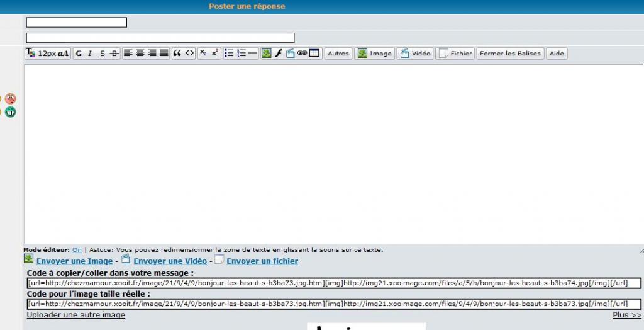
Task: Apply strikethrough formatting
Action: 114,54
